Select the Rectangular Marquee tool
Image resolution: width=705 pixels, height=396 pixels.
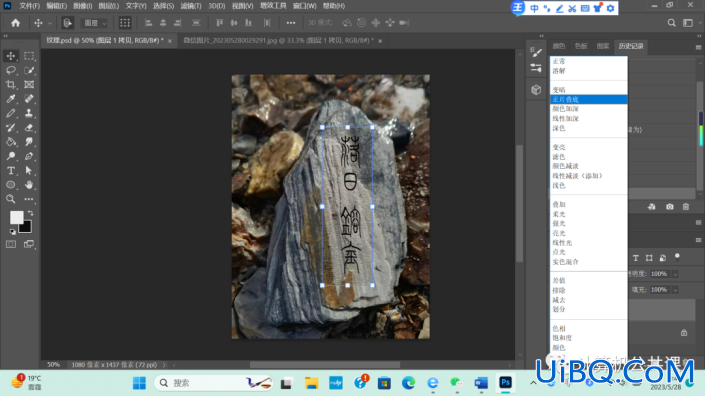29,56
